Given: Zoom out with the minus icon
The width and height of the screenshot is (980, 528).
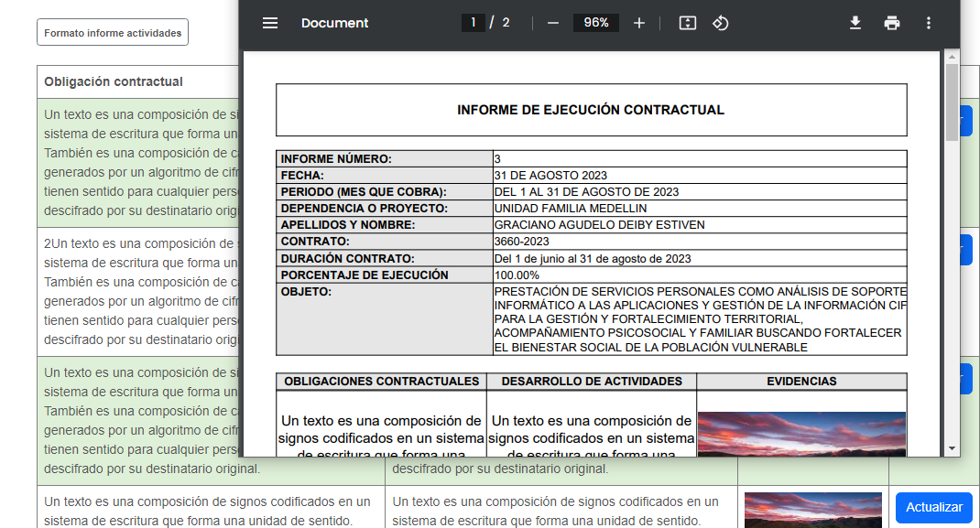Looking at the screenshot, I should pos(552,23).
